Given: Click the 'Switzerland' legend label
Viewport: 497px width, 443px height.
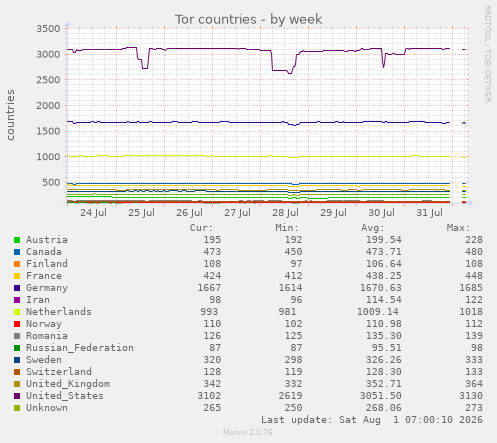Looking at the screenshot, I should click(x=59, y=372).
